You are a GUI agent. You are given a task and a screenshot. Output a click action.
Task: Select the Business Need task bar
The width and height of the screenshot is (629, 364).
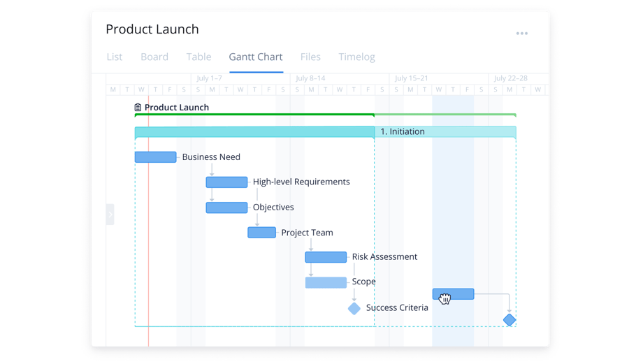(x=155, y=157)
